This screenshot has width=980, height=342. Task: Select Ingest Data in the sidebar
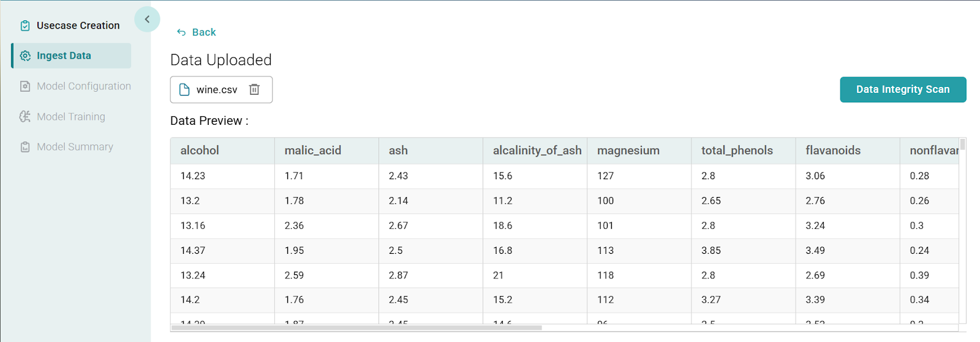tap(71, 56)
